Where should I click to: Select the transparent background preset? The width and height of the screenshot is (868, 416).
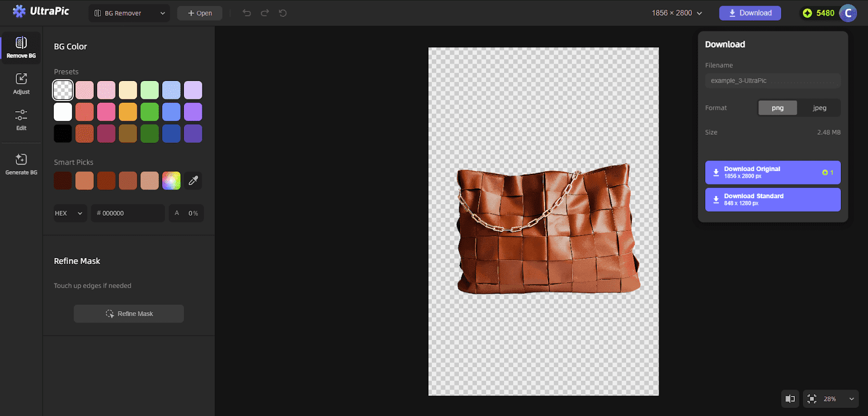[x=63, y=90]
